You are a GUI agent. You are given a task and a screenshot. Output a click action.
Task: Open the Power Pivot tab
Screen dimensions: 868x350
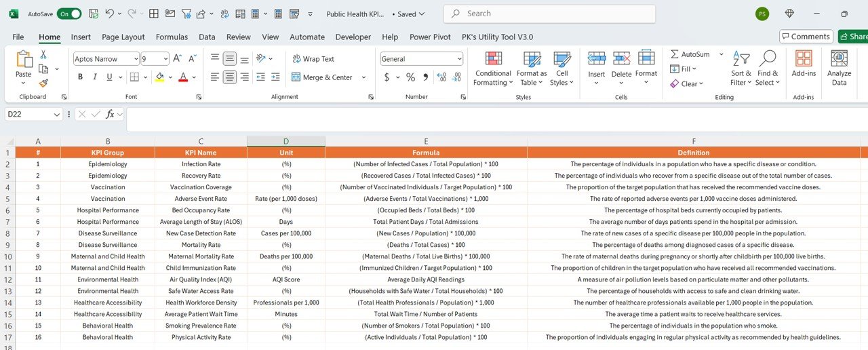click(x=430, y=37)
